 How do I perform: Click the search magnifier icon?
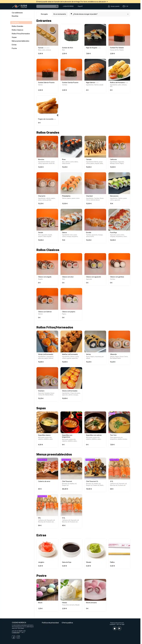[x=57, y=6]
